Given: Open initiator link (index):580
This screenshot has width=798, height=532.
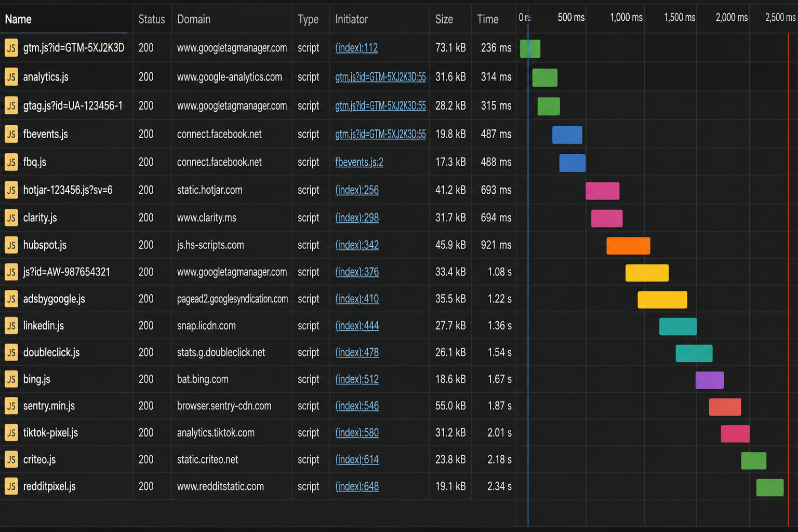Looking at the screenshot, I should (357, 433).
